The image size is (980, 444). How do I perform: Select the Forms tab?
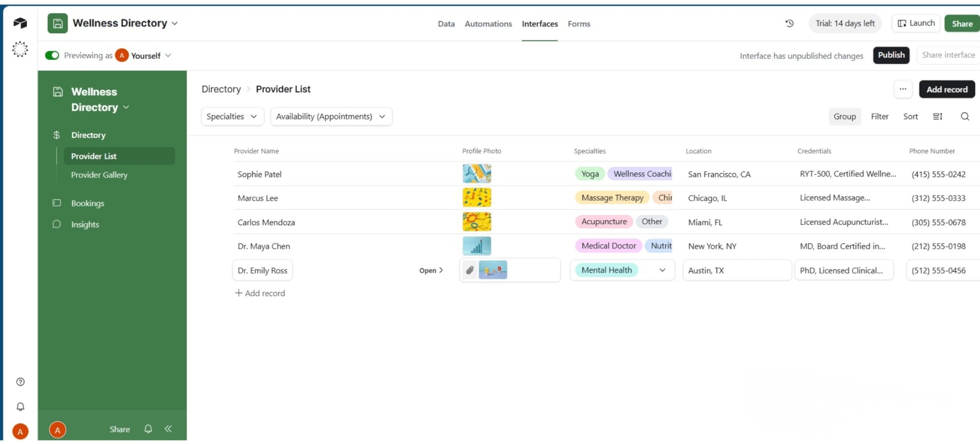coord(579,24)
